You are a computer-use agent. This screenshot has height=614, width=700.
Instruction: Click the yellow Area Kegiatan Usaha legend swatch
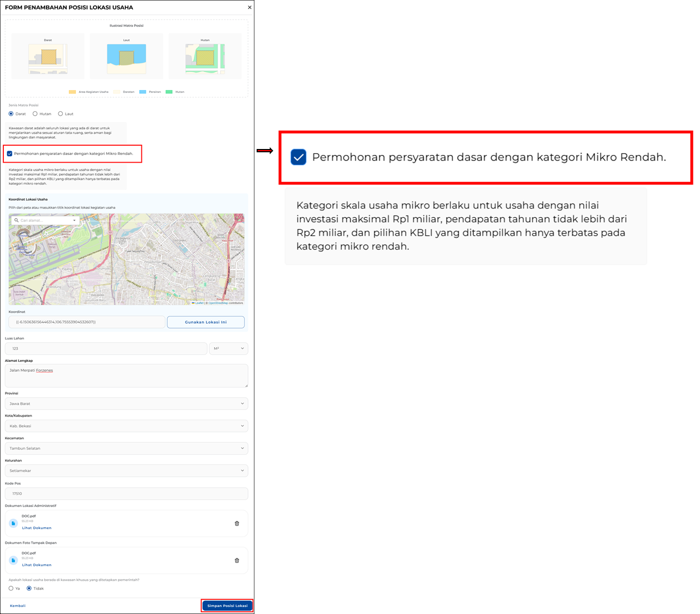[72, 92]
